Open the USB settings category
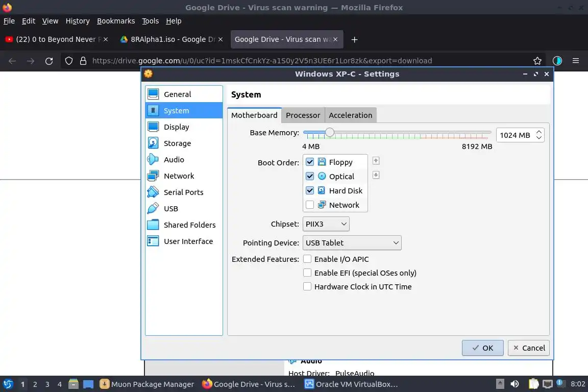The width and height of the screenshot is (588, 392). coord(184,209)
